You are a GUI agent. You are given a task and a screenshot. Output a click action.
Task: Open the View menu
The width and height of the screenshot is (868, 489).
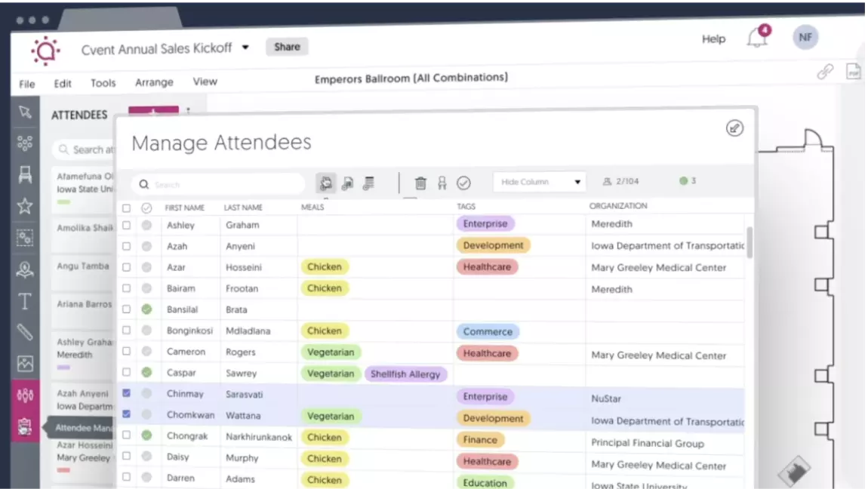click(x=205, y=81)
